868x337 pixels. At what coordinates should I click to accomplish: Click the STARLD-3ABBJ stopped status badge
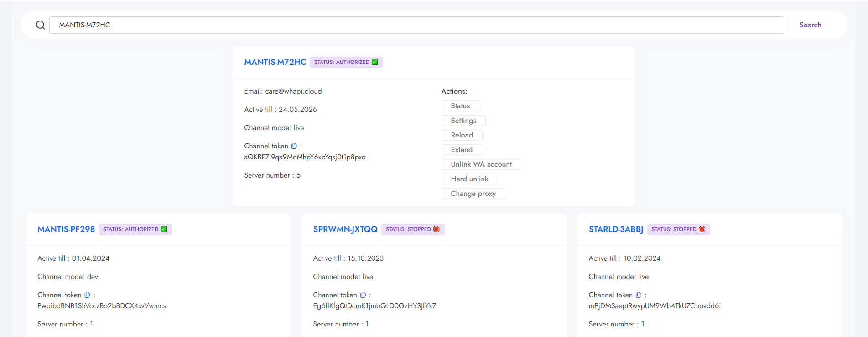pos(678,229)
